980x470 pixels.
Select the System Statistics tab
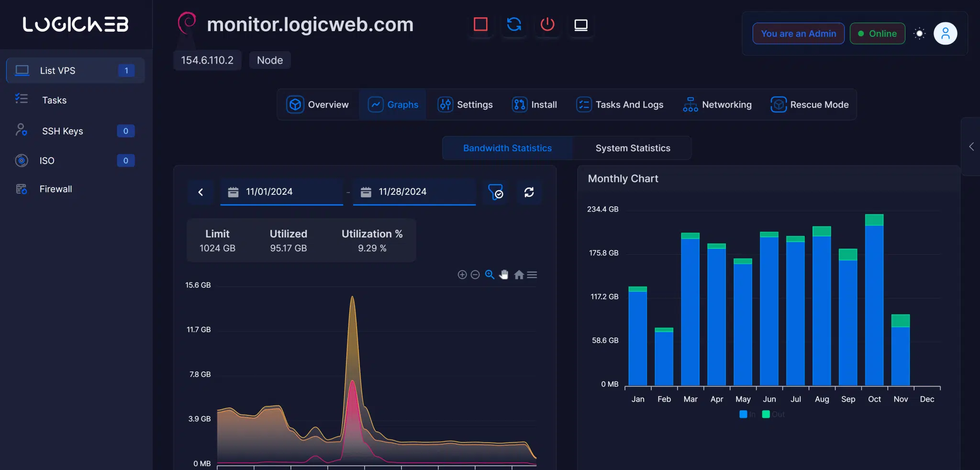pyautogui.click(x=633, y=148)
